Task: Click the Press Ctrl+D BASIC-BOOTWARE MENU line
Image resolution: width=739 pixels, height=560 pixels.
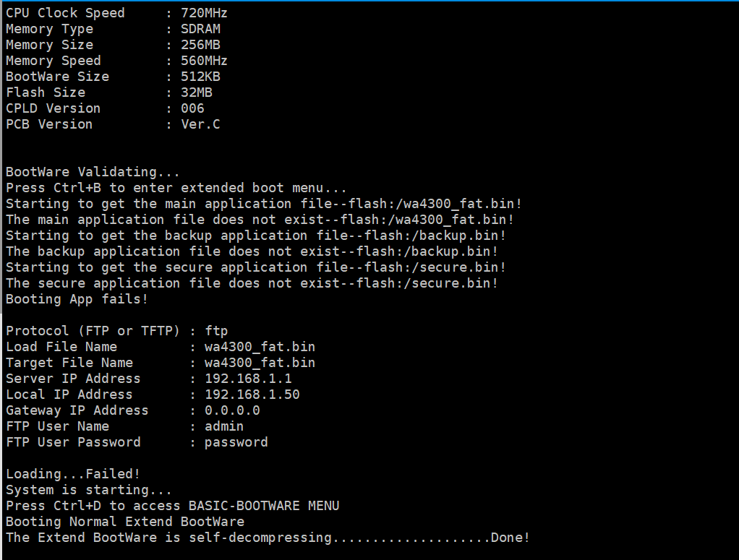Action: (172, 506)
